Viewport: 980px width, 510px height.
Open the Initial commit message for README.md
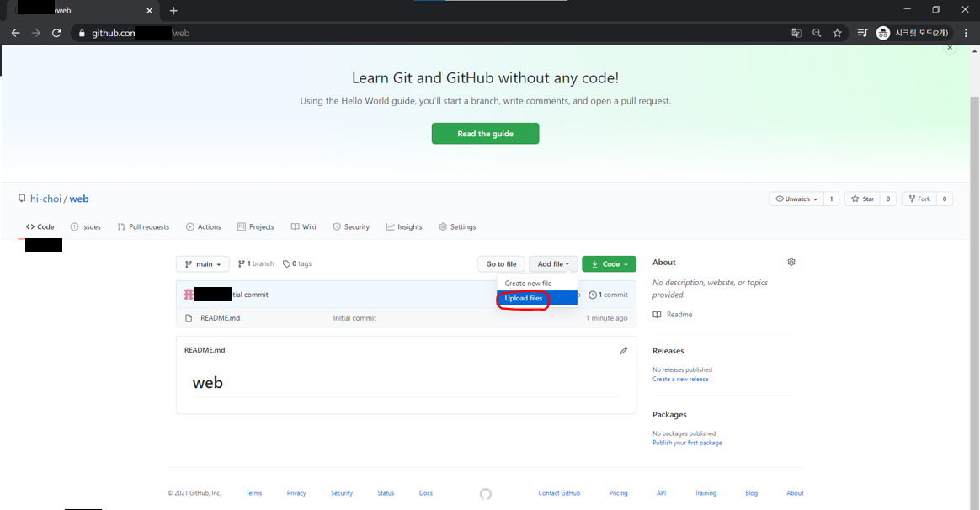354,318
